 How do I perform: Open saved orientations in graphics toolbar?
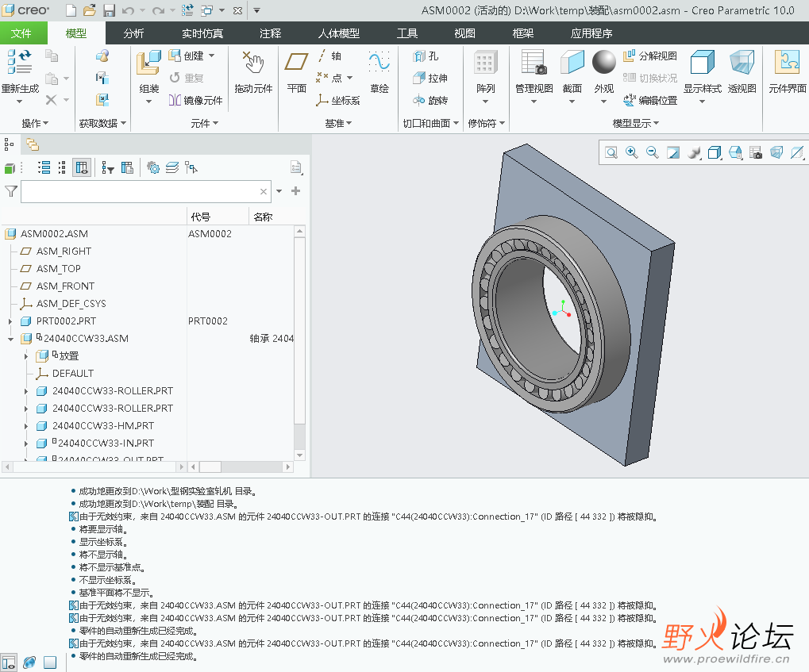coord(735,152)
